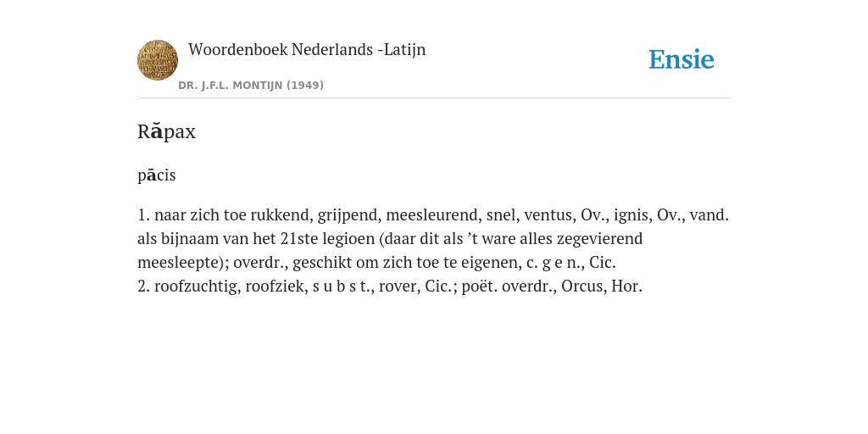This screenshot has width=868, height=434.
Task: Click the word meesleepte); in the text
Action: tap(183, 263)
